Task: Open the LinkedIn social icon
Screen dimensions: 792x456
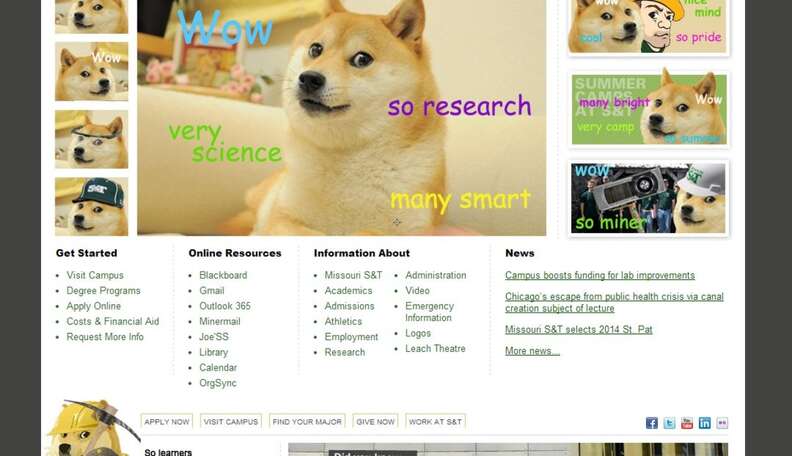Action: 705,423
